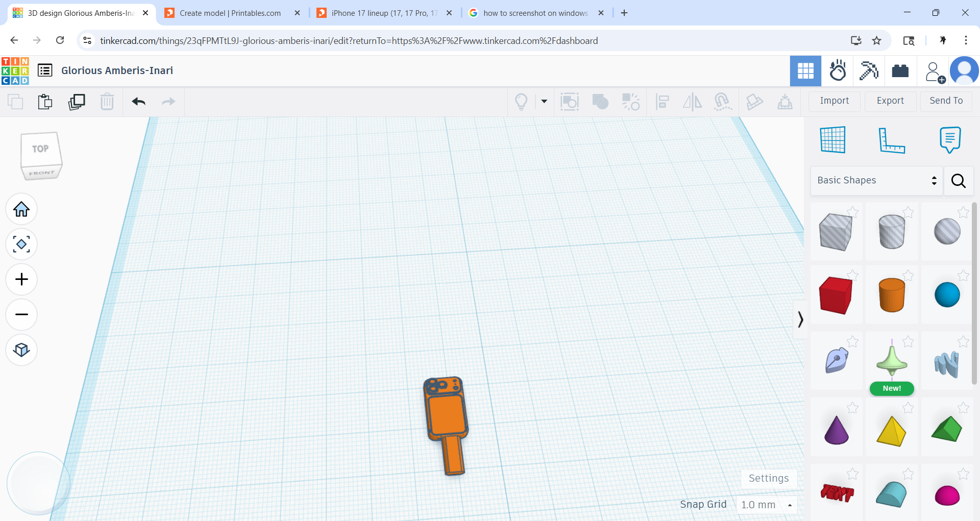Select the Ruler tool
The width and height of the screenshot is (980, 521).
[x=891, y=140]
